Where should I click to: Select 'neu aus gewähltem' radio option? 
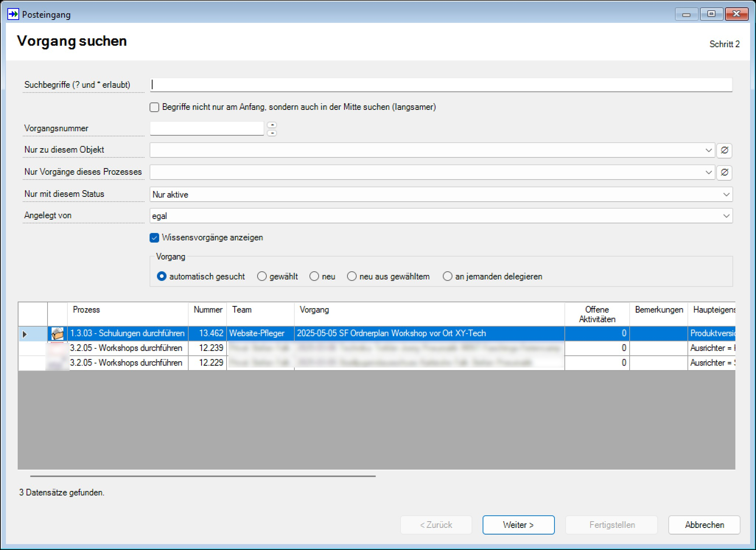point(352,276)
